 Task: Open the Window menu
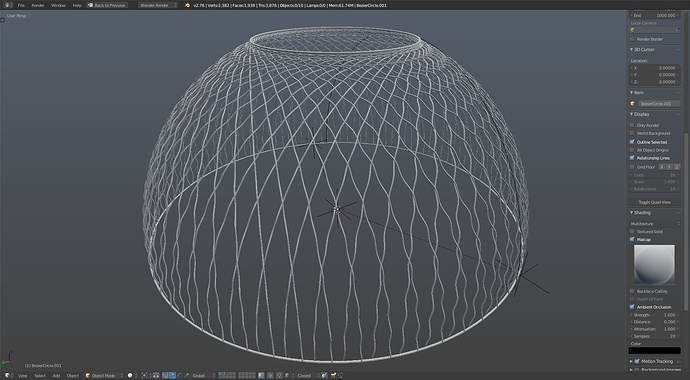click(x=58, y=5)
